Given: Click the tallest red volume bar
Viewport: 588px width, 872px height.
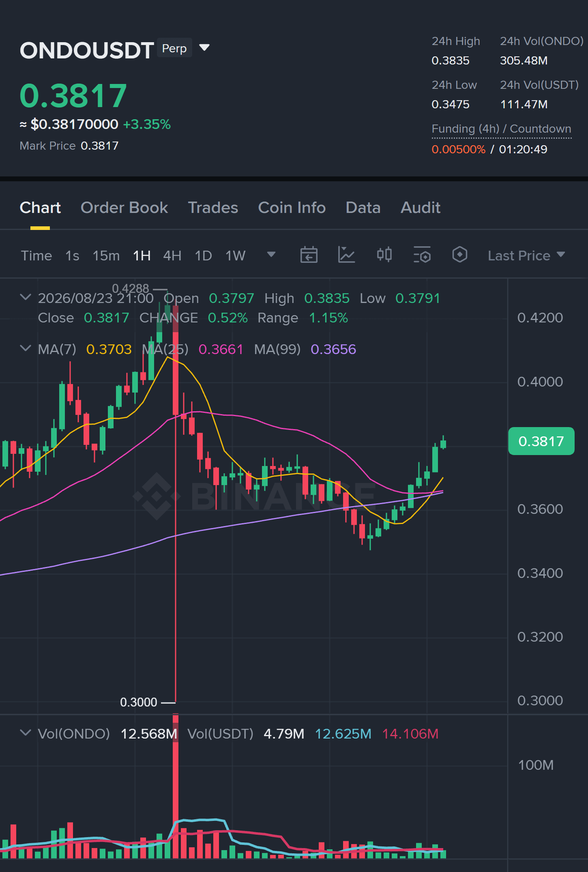Looking at the screenshot, I should click(x=176, y=787).
